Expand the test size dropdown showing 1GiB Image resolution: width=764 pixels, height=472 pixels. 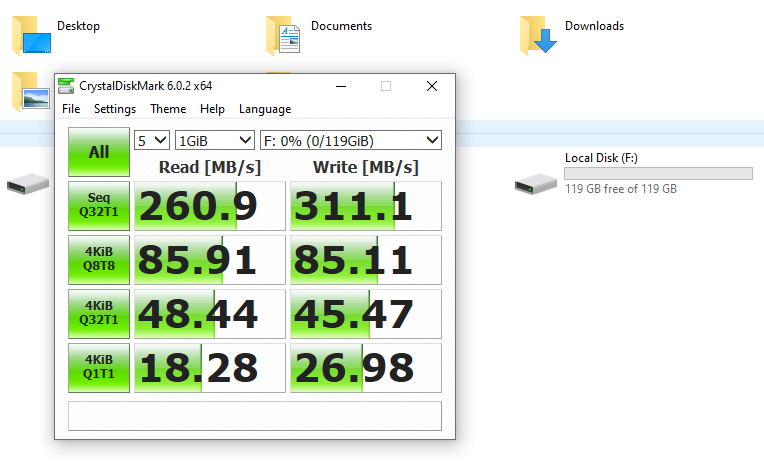[214, 140]
